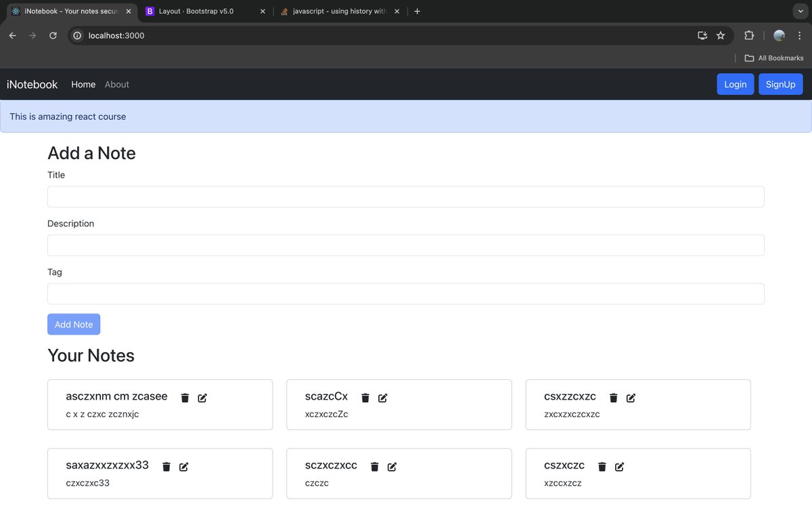Go to Home in navbar

pos(83,85)
